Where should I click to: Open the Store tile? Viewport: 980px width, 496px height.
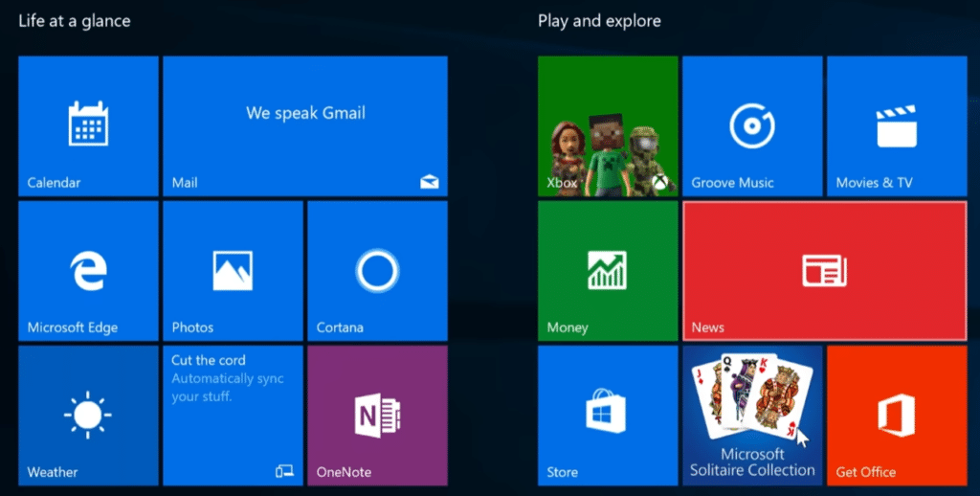(608, 416)
